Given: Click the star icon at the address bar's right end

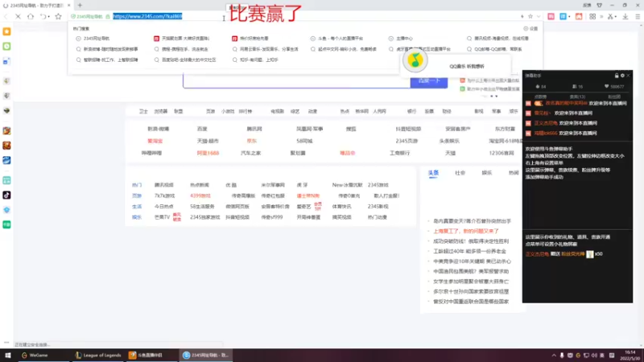Looking at the screenshot, I should (x=530, y=17).
